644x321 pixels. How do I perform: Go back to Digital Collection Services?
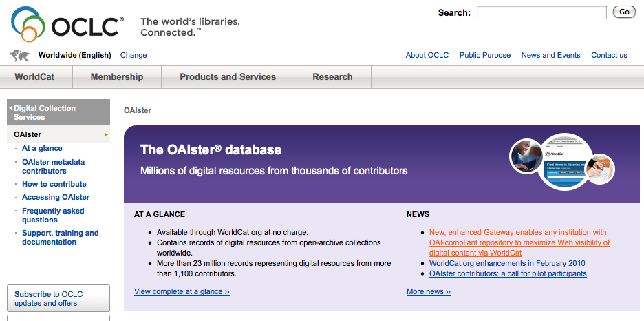(58, 112)
